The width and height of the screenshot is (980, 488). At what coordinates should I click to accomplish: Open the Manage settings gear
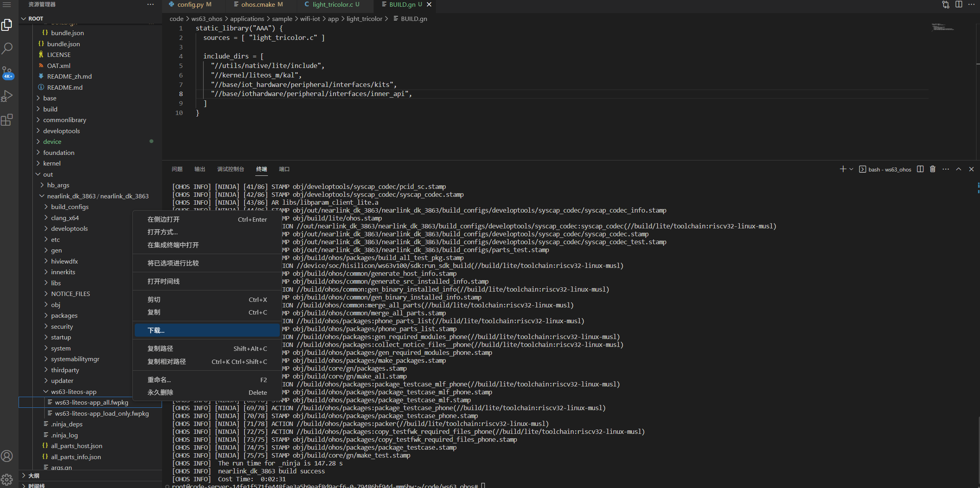[7, 479]
